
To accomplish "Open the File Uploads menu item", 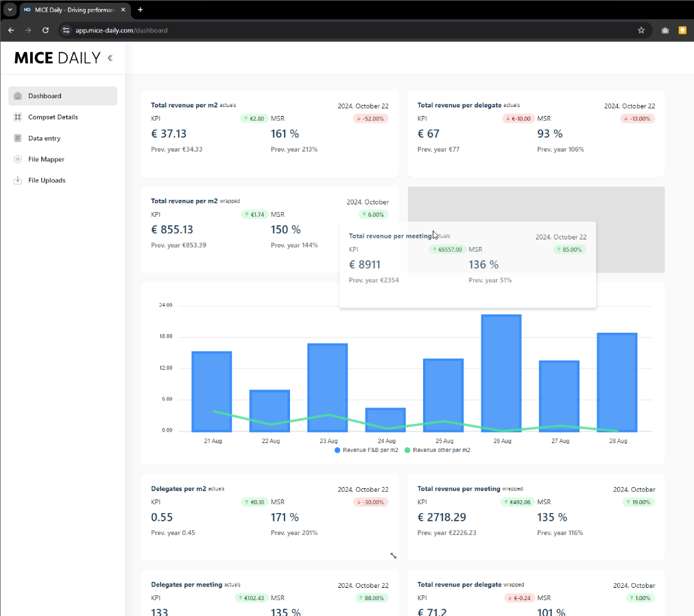I will 47,180.
